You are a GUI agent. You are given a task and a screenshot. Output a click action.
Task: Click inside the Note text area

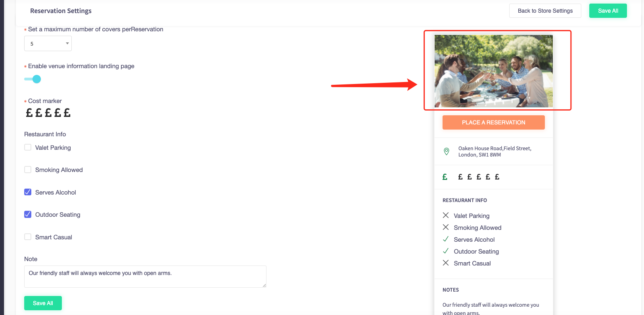tap(145, 277)
